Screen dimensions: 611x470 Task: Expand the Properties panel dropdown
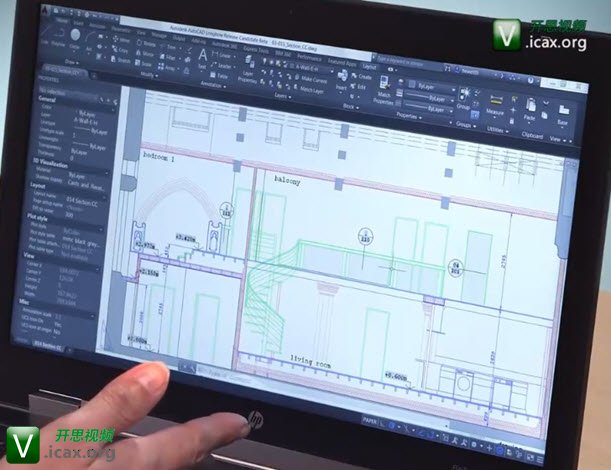(409, 115)
